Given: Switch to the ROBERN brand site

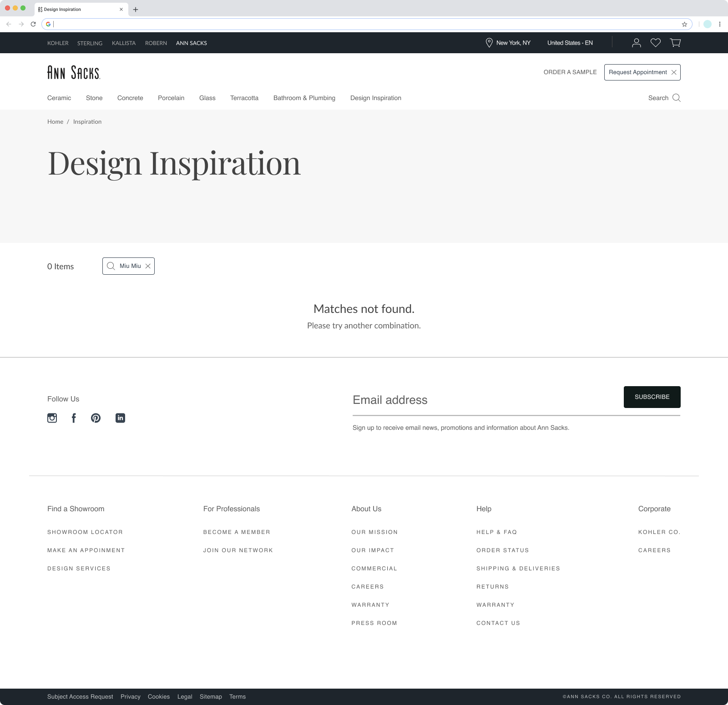Looking at the screenshot, I should pos(156,43).
